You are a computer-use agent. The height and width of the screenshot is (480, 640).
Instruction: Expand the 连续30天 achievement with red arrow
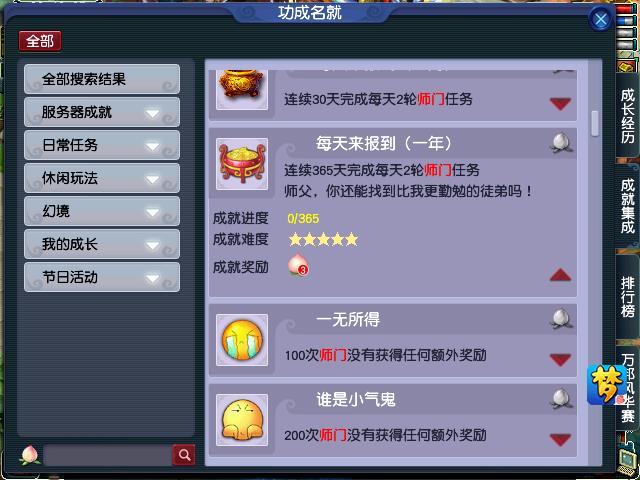[x=560, y=104]
